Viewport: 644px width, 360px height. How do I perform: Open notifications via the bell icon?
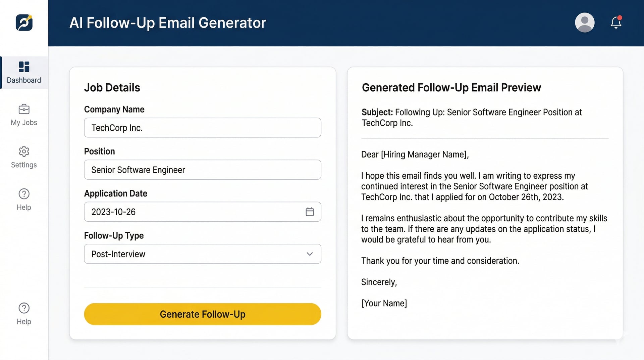tap(616, 22)
